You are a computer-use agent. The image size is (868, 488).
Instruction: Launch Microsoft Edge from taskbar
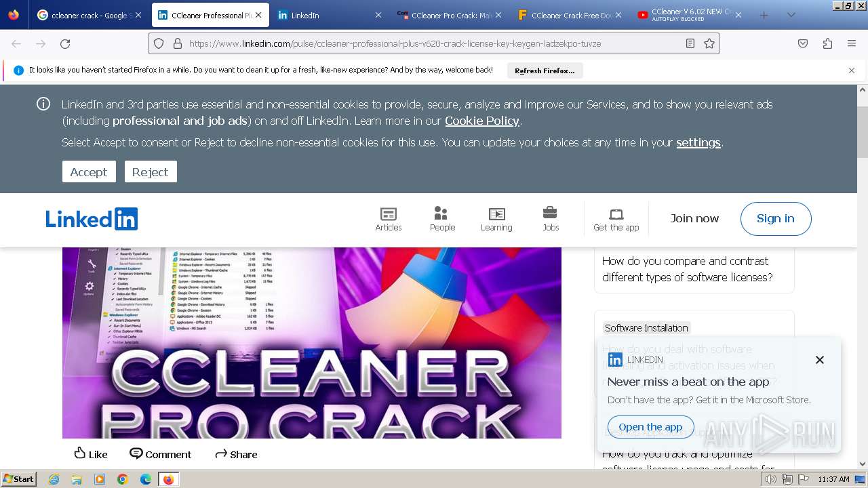tap(146, 479)
